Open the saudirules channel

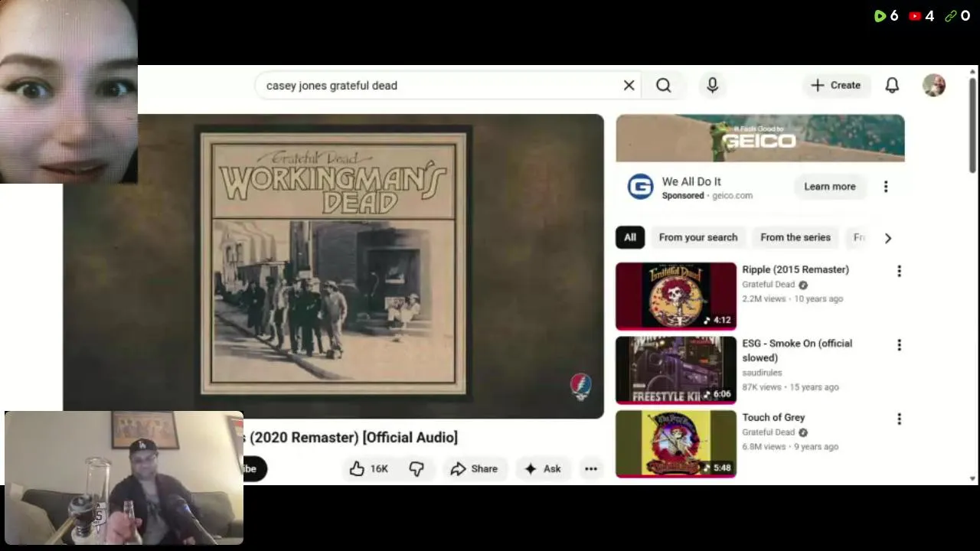click(x=762, y=373)
